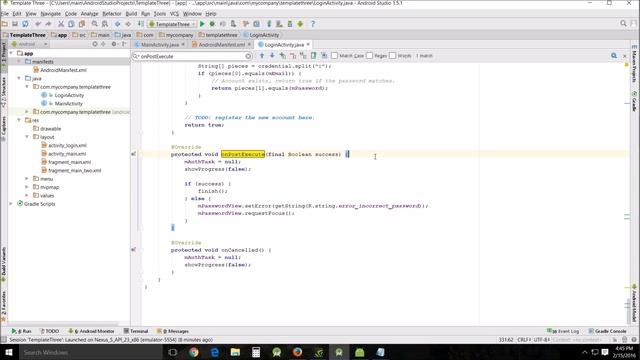Navigate Forward with the toolbar arrow

click(x=128, y=24)
